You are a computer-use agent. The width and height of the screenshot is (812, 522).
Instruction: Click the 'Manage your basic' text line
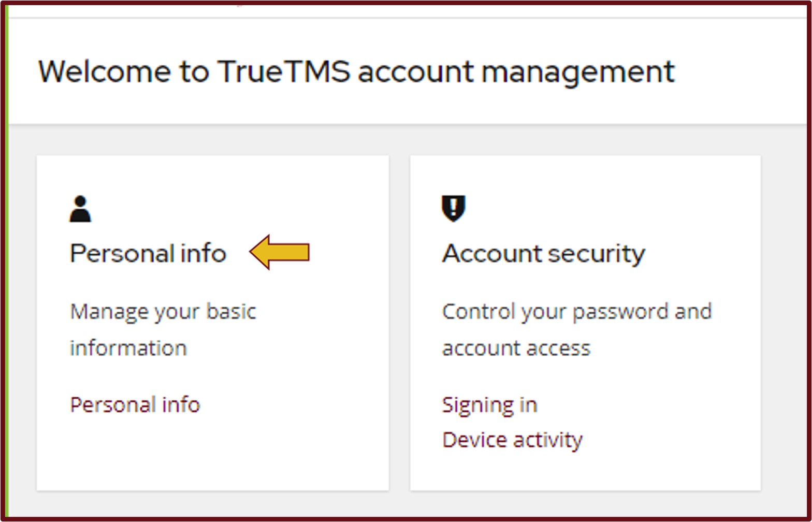[x=163, y=312]
